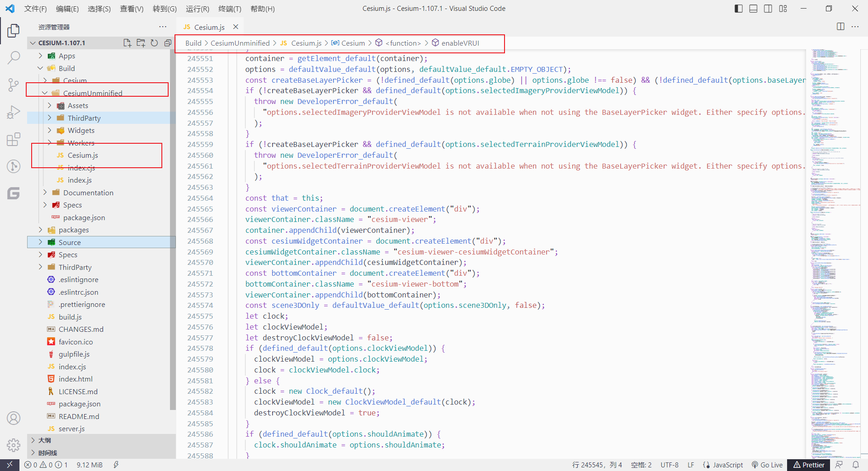The height and width of the screenshot is (471, 868).
Task: Open the 文件(F) menu
Action: click(x=35, y=9)
